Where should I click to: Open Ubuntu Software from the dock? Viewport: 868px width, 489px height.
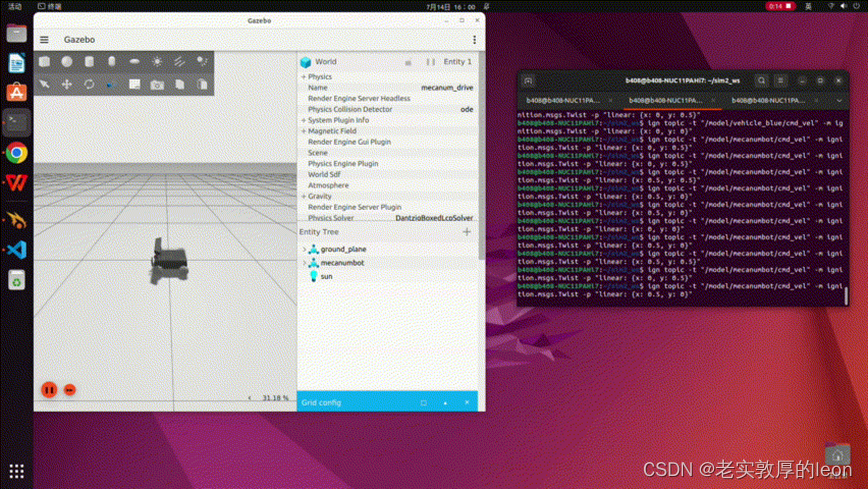coord(17,92)
